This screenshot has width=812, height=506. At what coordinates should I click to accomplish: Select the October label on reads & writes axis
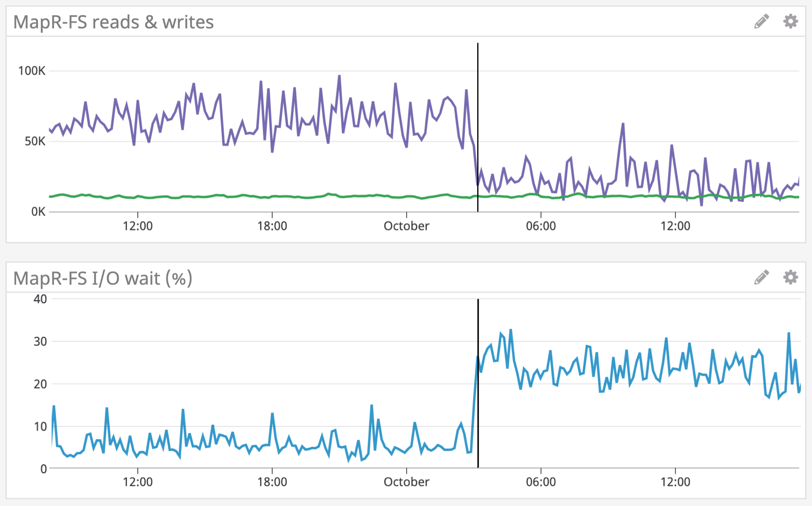[x=406, y=226]
